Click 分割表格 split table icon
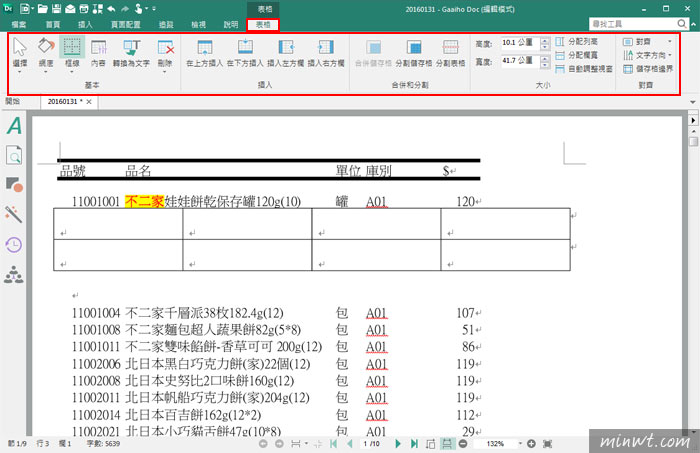 click(x=450, y=47)
